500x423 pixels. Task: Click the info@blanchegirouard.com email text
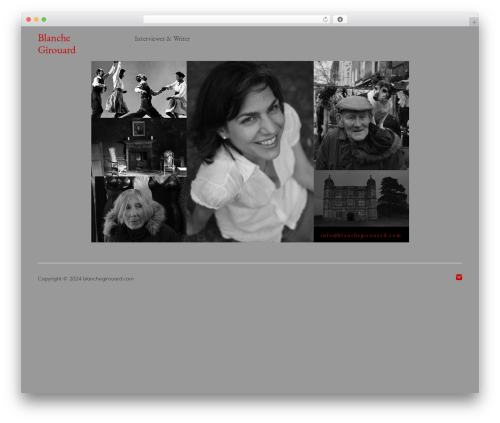(x=361, y=235)
